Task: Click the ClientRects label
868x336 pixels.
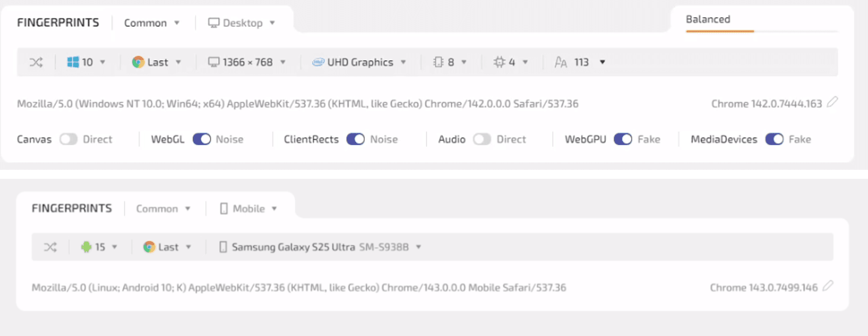Action: [311, 139]
